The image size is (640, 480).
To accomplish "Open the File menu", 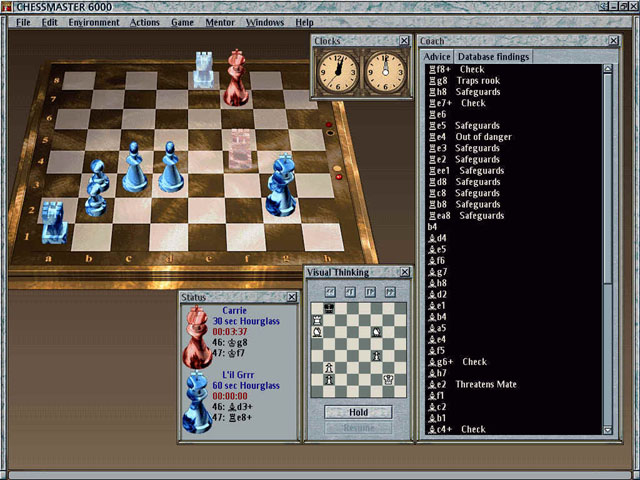I will click(23, 22).
